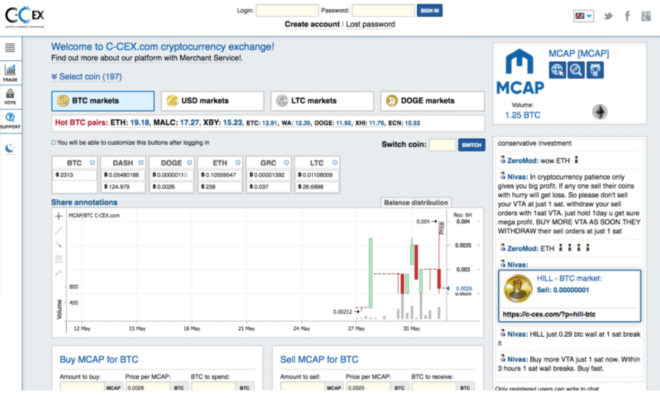Viewport: 660px width, 398px height.
Task: Click MCAP block explorer magnifier icon
Action: (576, 70)
